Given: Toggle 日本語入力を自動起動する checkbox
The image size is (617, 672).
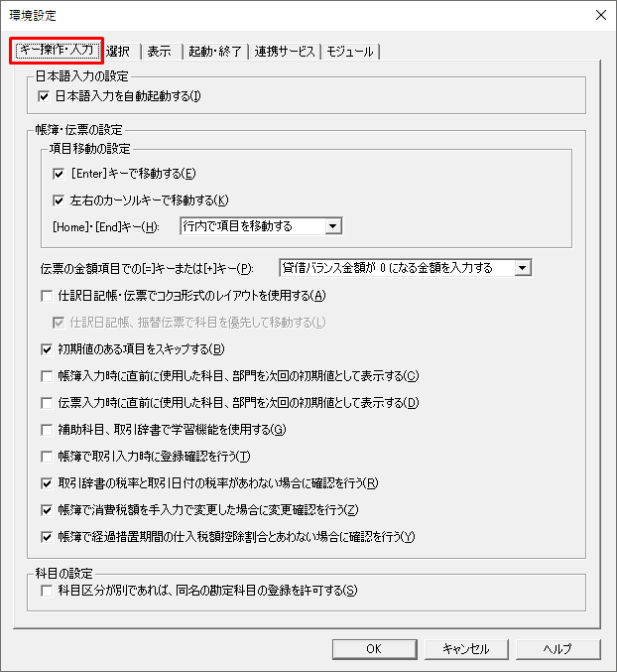Looking at the screenshot, I should pos(44,96).
